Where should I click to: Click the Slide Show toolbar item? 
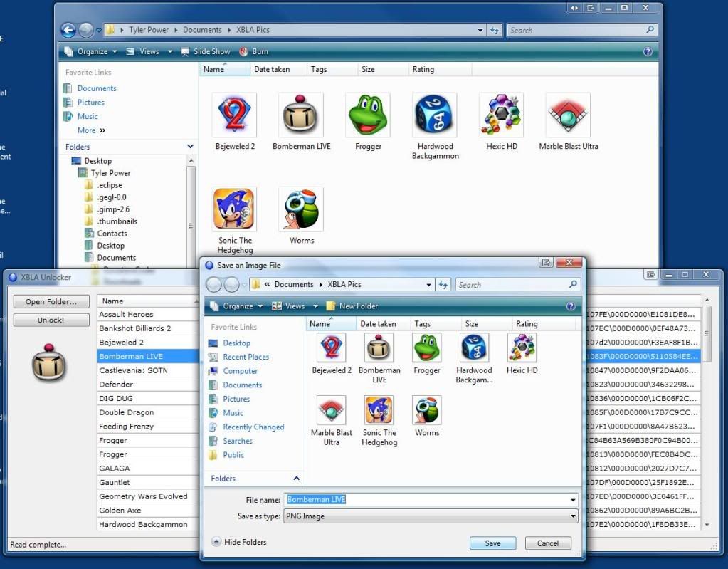tap(206, 51)
